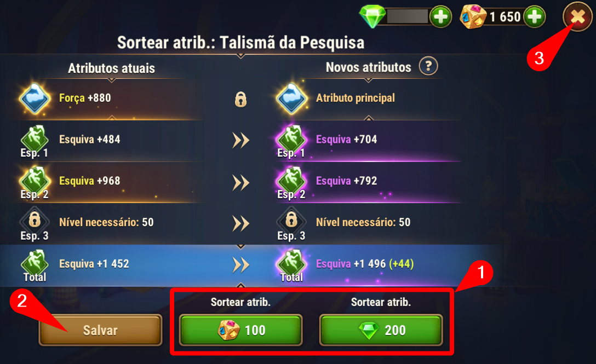
Task: Roll attributes for 100 coins
Action: tap(240, 330)
